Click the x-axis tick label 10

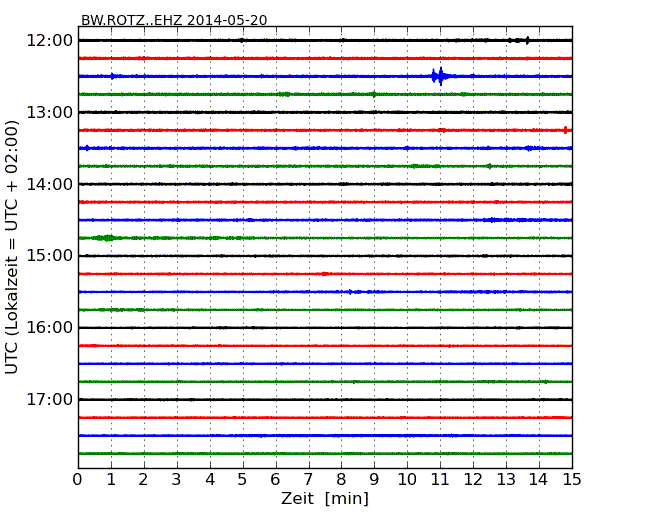coord(407,479)
